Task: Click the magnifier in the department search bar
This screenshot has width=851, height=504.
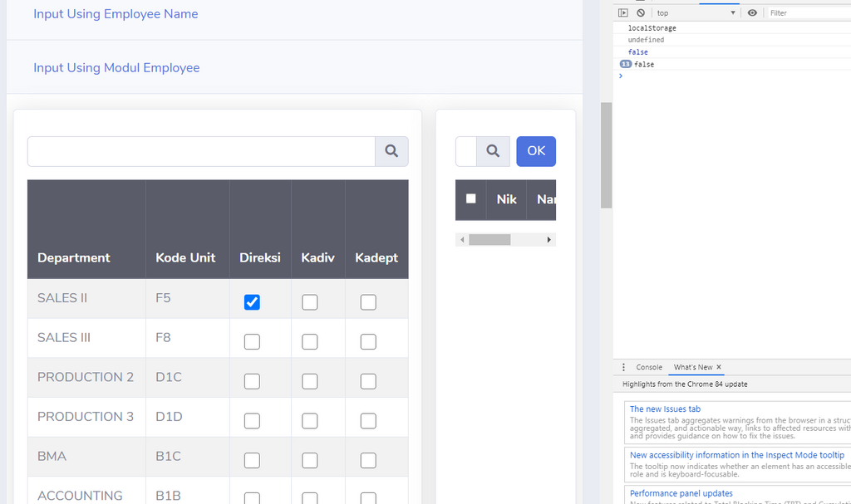Action: 391,151
